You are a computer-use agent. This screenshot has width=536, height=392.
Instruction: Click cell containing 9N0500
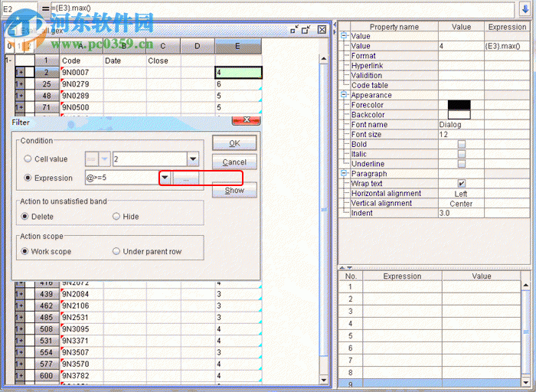[81, 107]
